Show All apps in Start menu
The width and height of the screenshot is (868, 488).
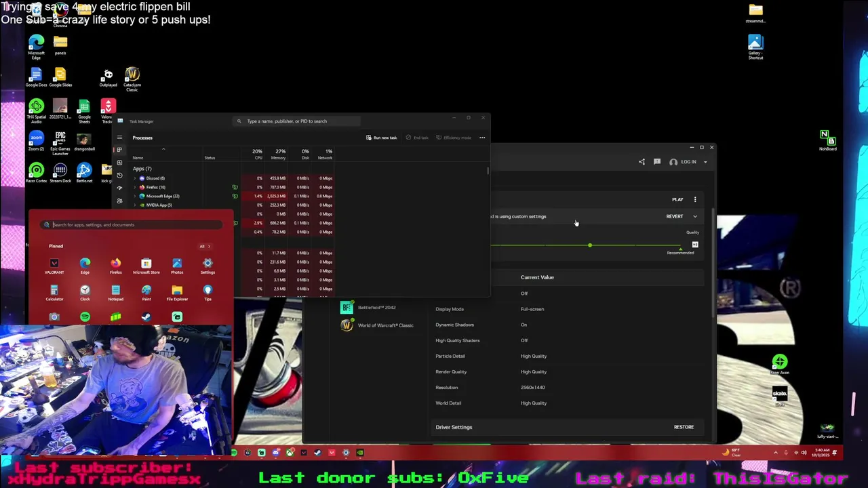click(204, 246)
